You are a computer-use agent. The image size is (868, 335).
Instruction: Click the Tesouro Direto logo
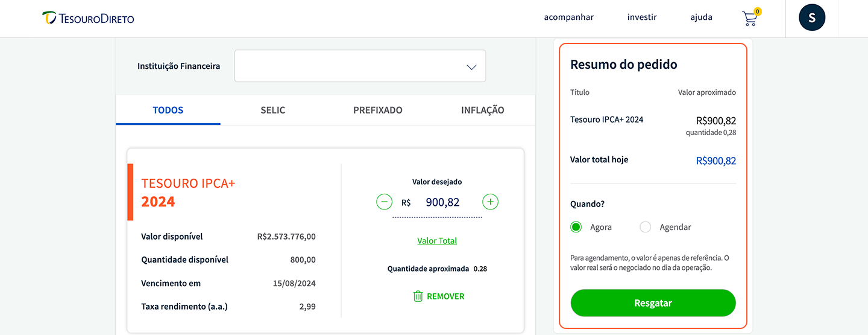tap(88, 18)
